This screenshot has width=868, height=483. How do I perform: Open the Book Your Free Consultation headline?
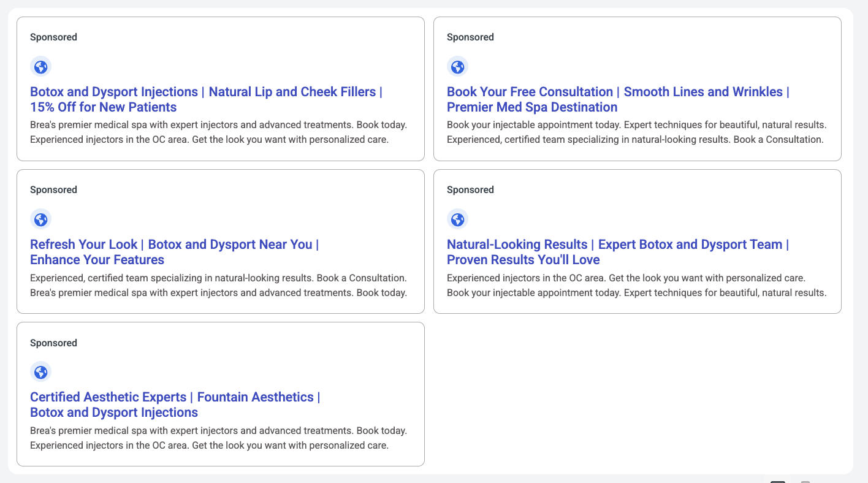click(618, 99)
